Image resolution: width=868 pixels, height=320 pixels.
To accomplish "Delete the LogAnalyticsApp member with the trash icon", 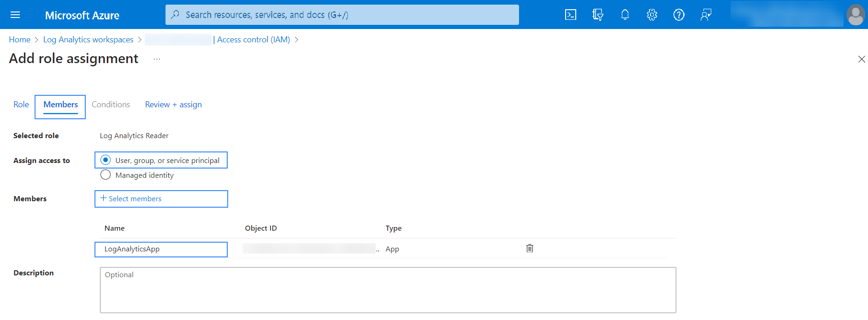I will point(530,248).
